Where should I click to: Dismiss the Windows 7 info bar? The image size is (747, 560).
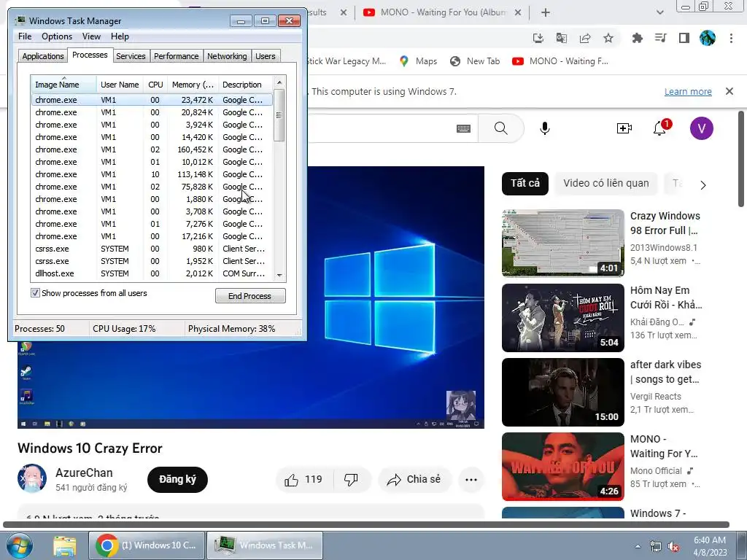point(729,91)
